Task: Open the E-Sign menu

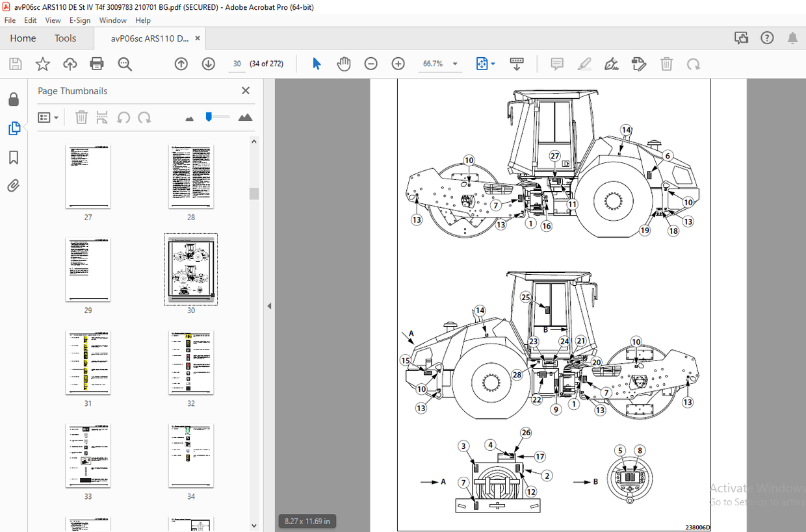Action: [x=79, y=20]
